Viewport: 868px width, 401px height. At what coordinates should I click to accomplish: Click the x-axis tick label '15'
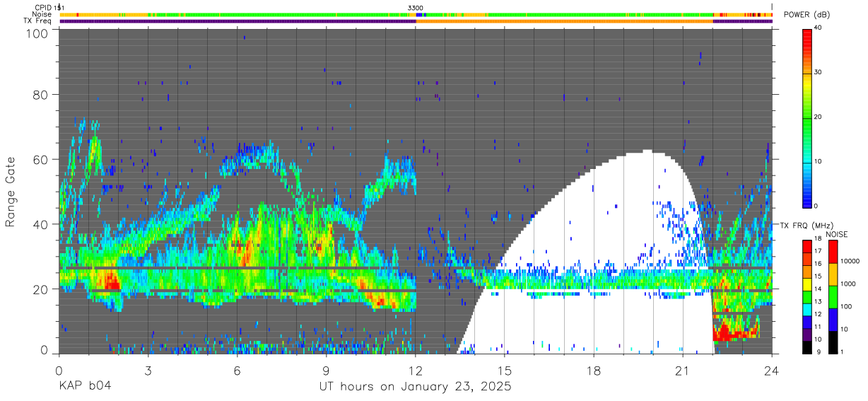(x=505, y=371)
